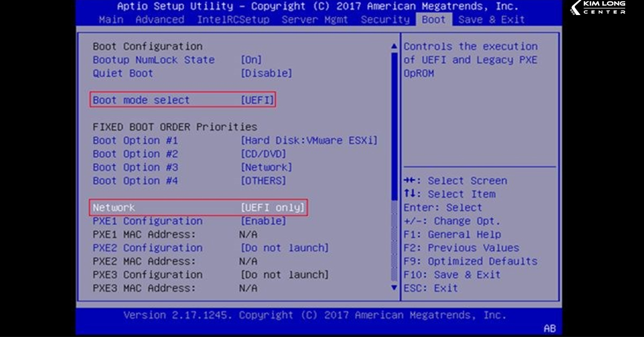Screen dimensions: 644x337
Task: Open the IntelRCSetup tab
Action: click(x=232, y=20)
